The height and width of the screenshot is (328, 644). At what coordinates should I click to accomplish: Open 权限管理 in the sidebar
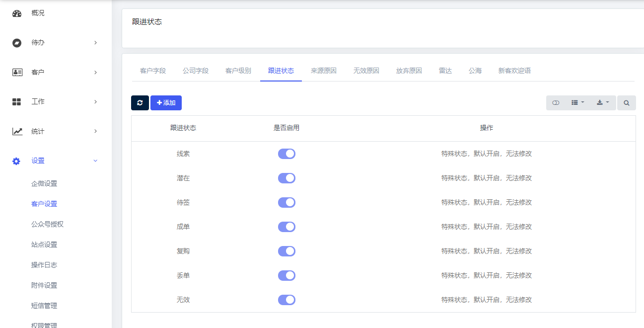coord(44,326)
